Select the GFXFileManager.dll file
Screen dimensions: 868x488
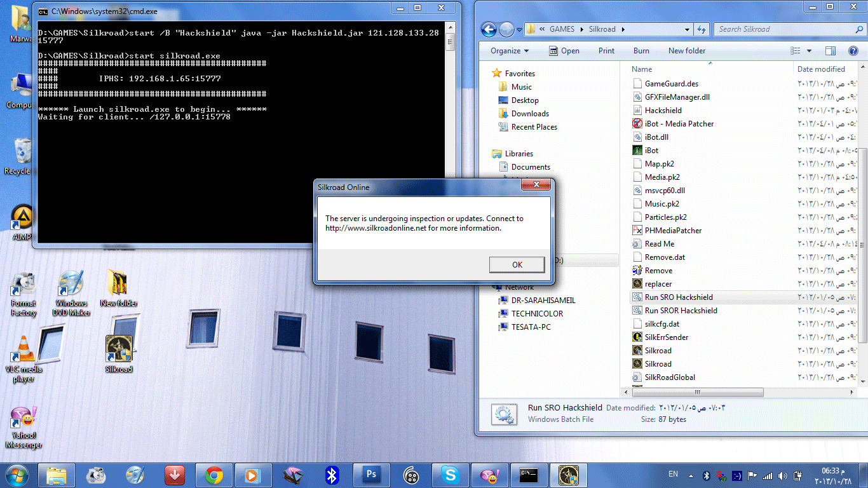[672, 97]
